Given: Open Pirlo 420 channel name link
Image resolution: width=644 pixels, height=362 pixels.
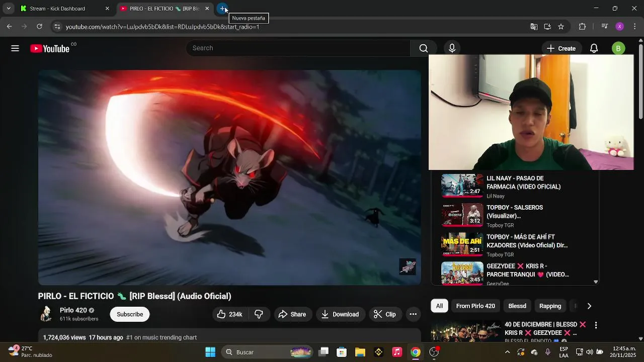Looking at the screenshot, I should coord(73,310).
